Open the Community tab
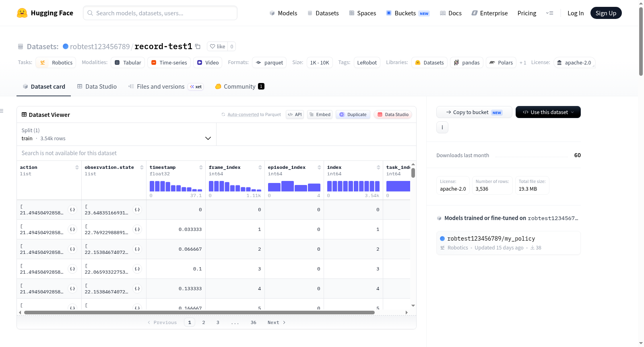This screenshot has width=644, height=347. (x=239, y=86)
